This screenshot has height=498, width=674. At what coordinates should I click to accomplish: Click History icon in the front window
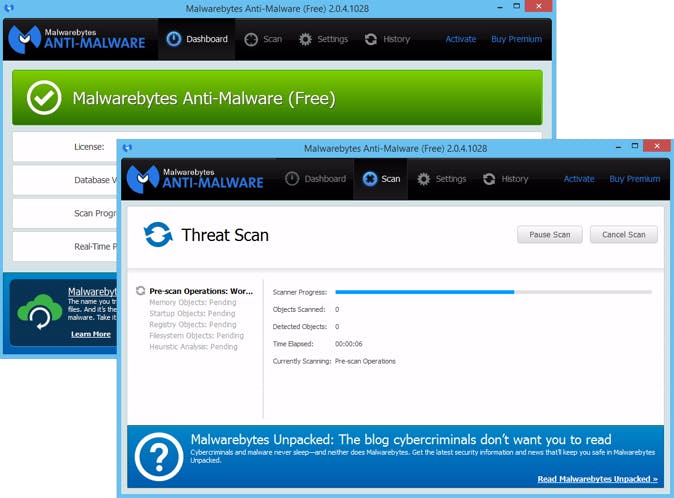coord(489,179)
